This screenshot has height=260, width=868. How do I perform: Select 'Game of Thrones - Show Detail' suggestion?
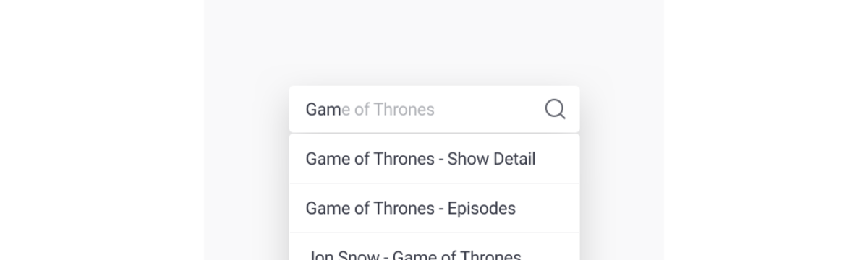pyautogui.click(x=434, y=159)
